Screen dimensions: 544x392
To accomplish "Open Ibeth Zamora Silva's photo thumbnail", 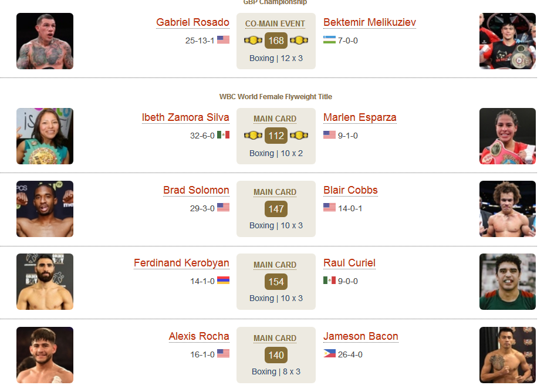I will [45, 136].
